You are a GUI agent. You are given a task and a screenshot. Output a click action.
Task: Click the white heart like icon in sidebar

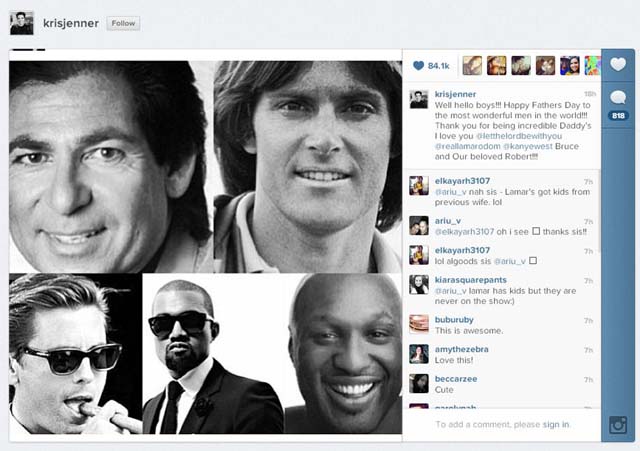pyautogui.click(x=618, y=64)
